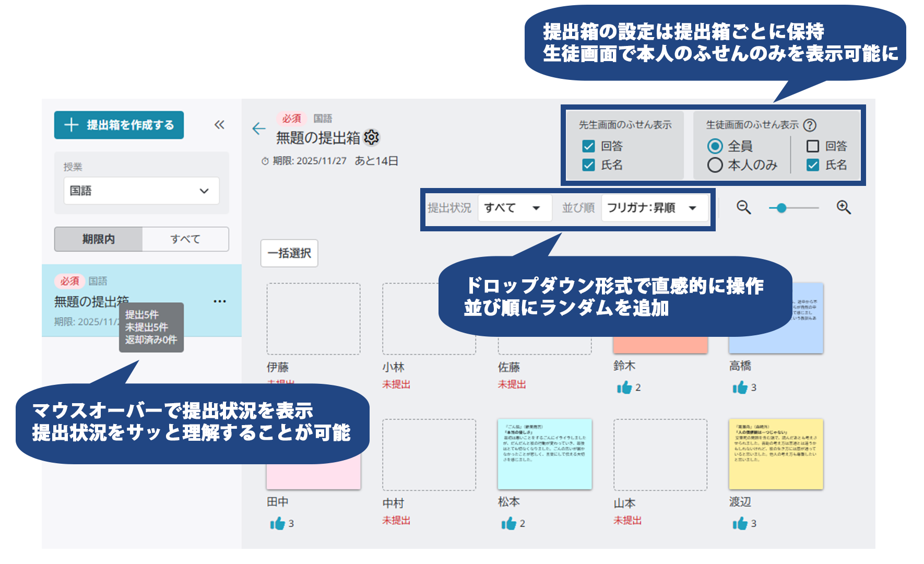924x564 pixels.
Task: Select the 期限内 tab
Action: (98, 239)
